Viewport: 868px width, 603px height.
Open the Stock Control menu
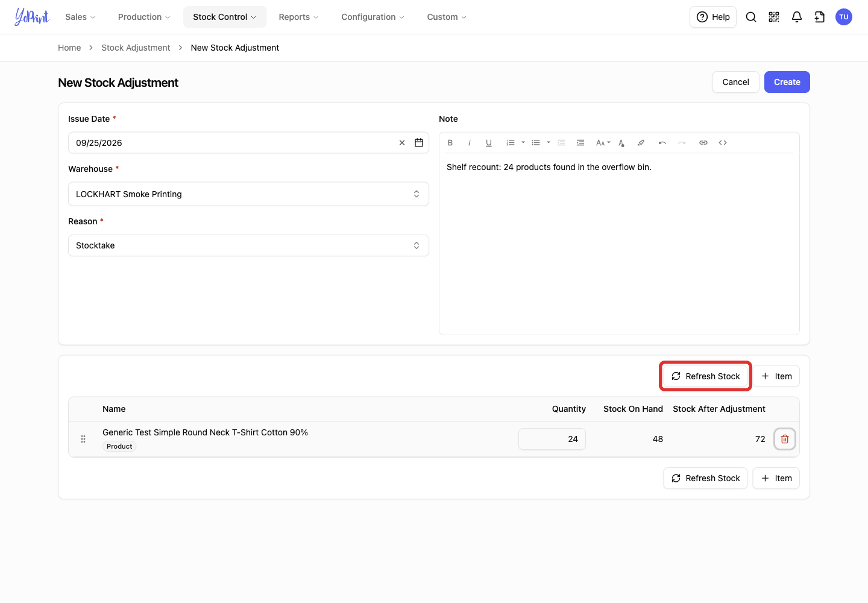[x=225, y=17]
